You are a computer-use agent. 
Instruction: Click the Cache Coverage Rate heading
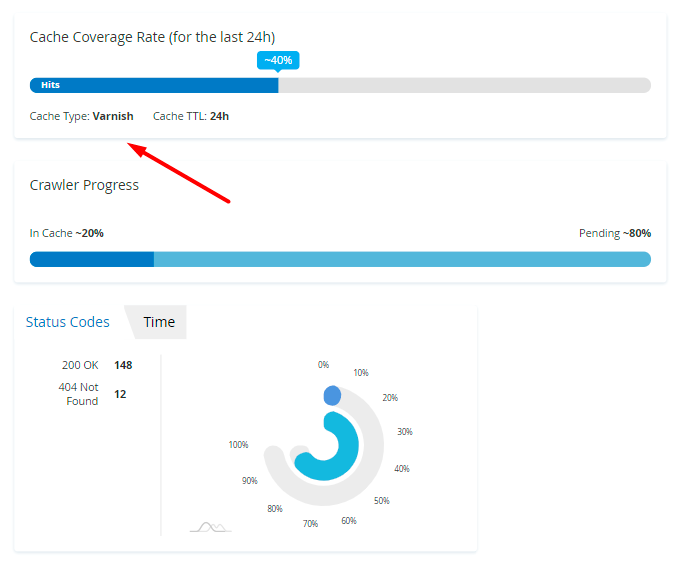[152, 37]
